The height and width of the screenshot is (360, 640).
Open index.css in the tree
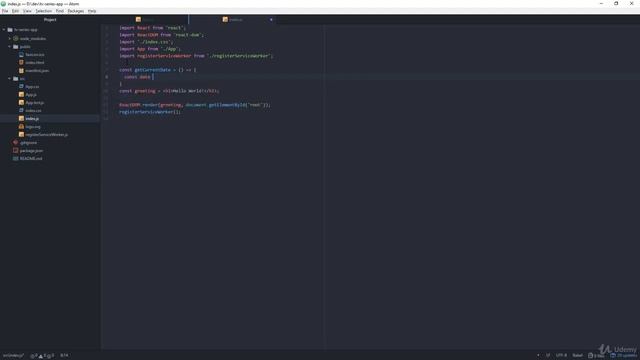tap(33, 111)
